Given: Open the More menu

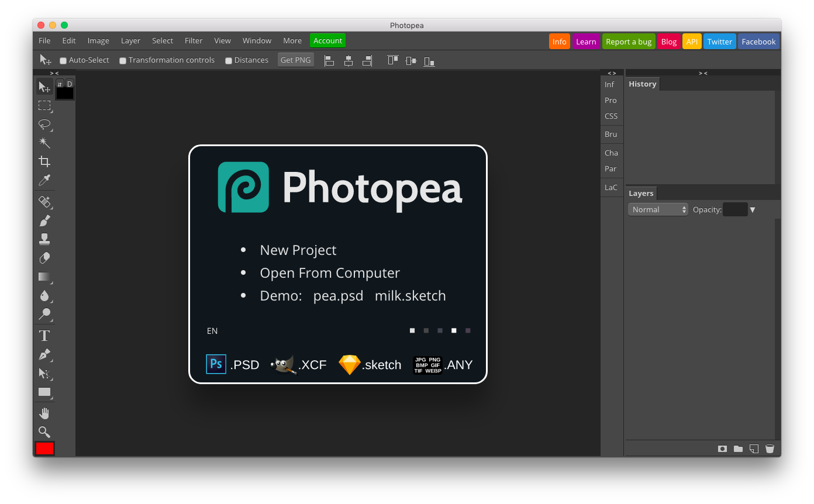Looking at the screenshot, I should [292, 40].
